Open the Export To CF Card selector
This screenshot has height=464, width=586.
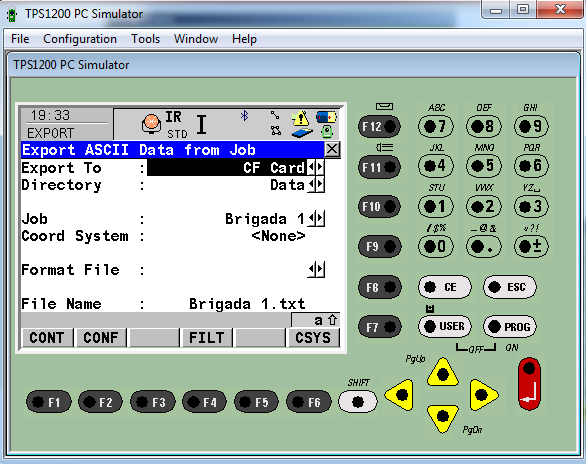coord(316,168)
